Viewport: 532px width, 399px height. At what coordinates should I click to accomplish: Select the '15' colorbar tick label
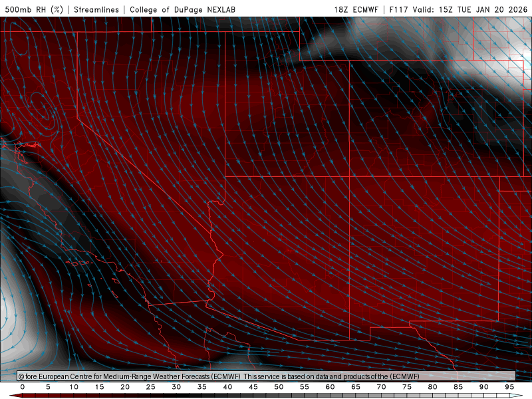click(99, 387)
